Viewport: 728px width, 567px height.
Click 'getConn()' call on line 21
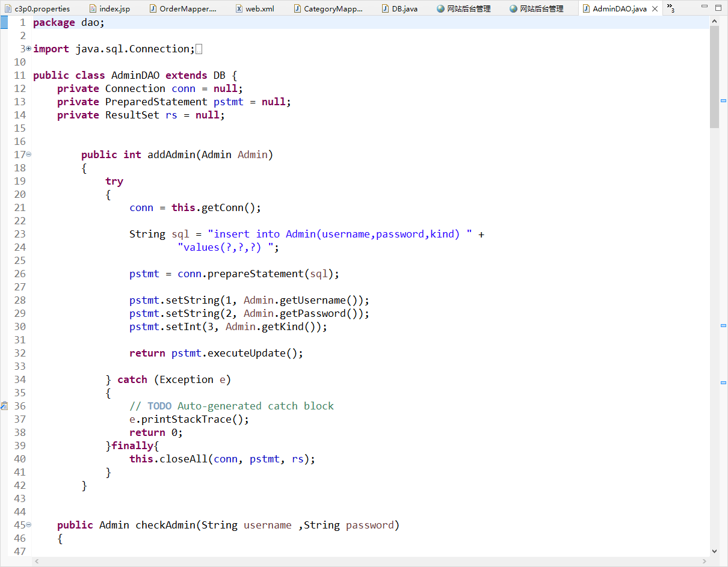[229, 207]
